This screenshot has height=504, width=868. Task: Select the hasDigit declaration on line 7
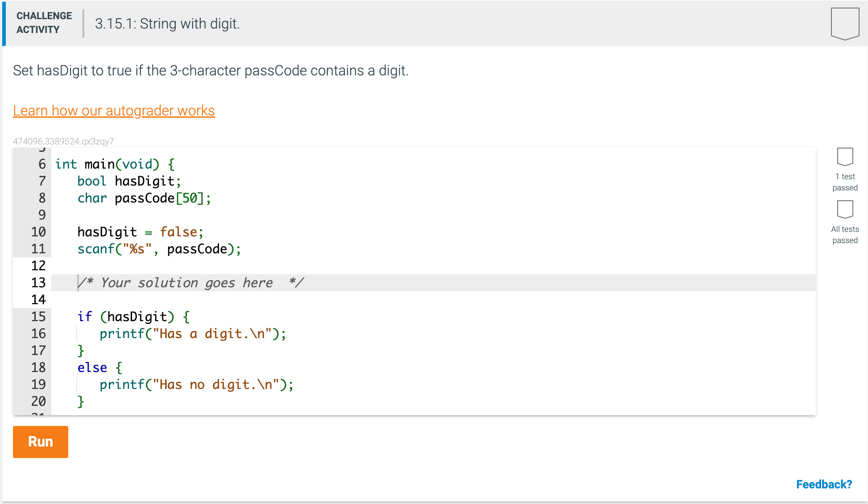[x=129, y=181]
